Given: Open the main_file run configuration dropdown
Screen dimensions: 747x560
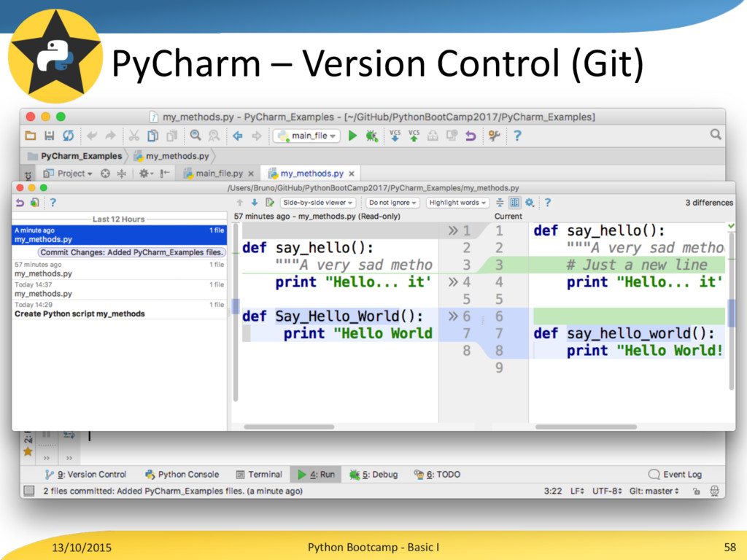Looking at the screenshot, I should [x=307, y=136].
